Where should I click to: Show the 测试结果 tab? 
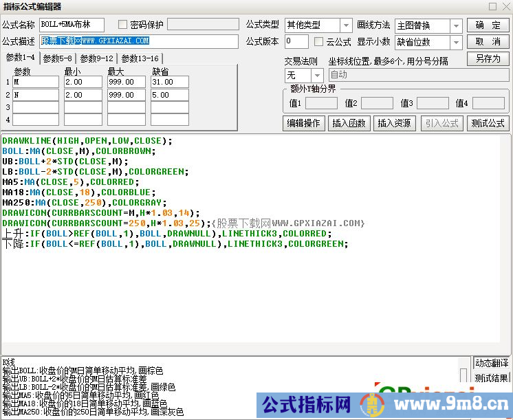click(492, 378)
